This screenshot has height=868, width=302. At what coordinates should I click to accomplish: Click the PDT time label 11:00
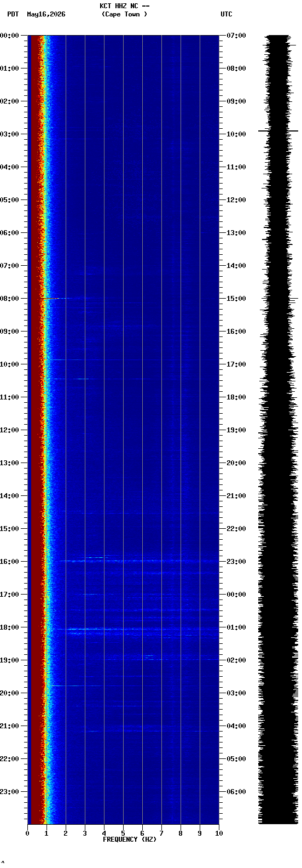(10, 397)
